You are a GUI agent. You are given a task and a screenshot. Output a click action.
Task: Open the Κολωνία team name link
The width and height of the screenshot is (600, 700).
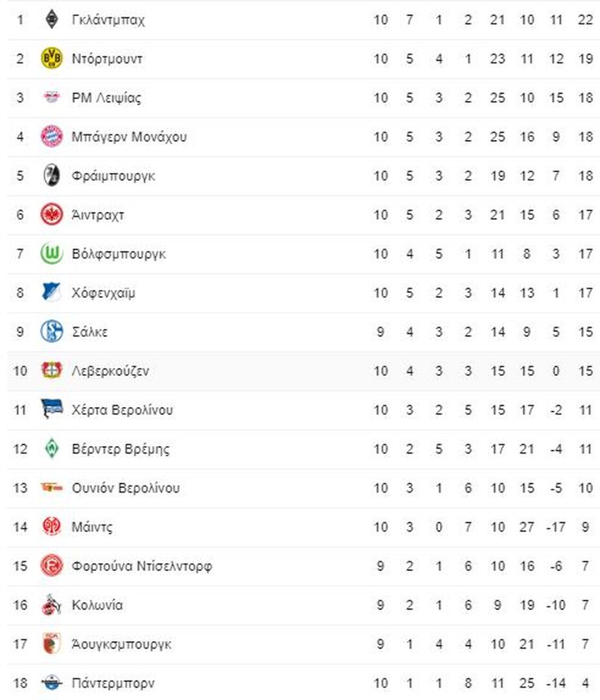click(x=97, y=605)
